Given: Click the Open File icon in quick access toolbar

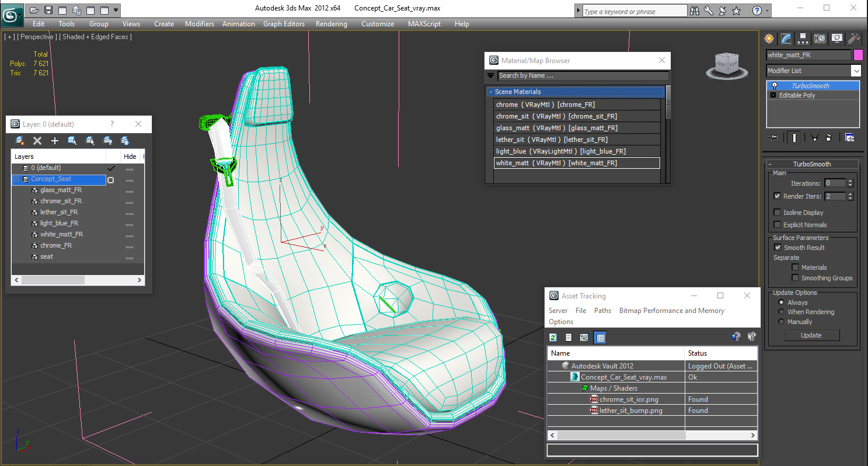Looking at the screenshot, I should pyautogui.click(x=34, y=10).
